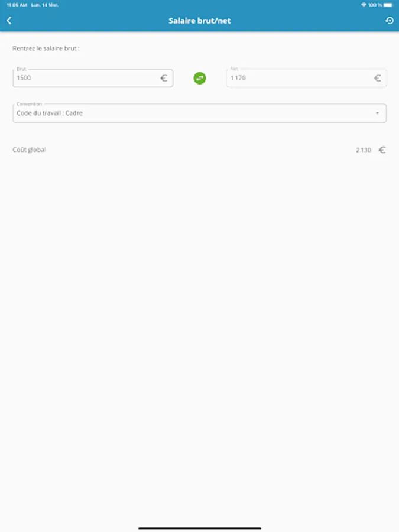Open the calculation history icon

coord(390,21)
